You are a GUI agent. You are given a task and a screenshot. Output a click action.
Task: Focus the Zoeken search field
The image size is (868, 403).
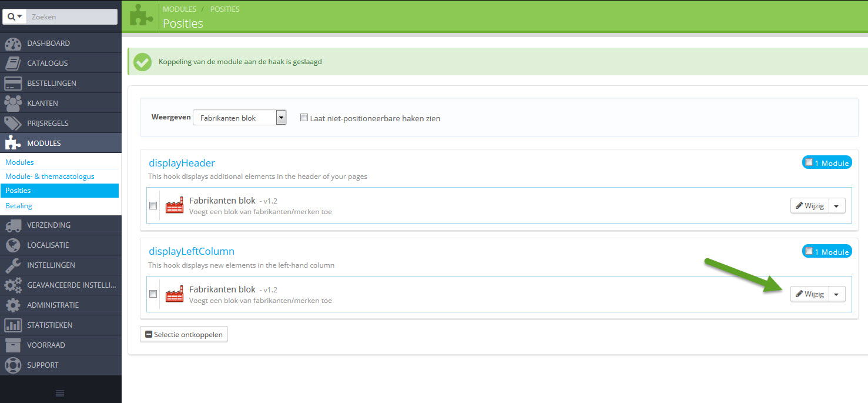coord(72,17)
